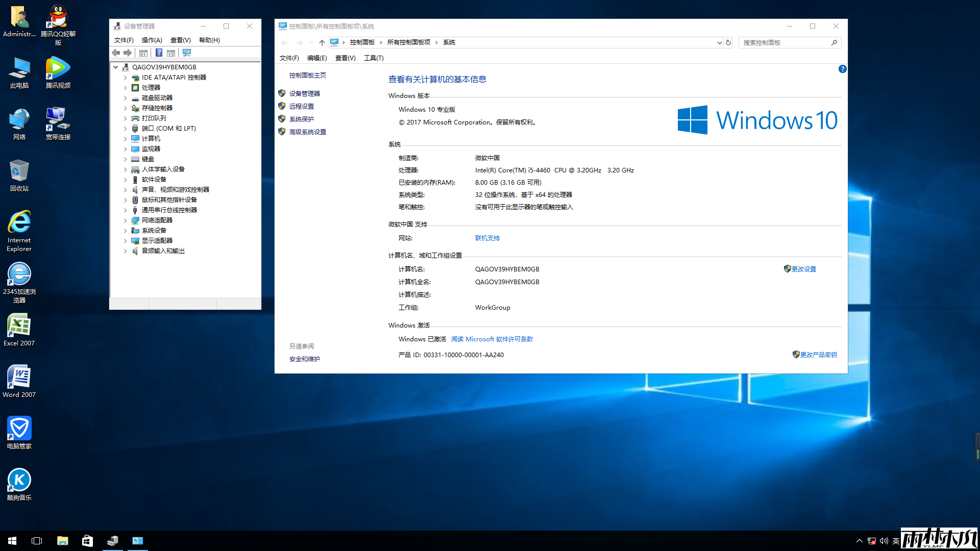Open the Windows Start menu
The image size is (980, 551).
pos(12,541)
